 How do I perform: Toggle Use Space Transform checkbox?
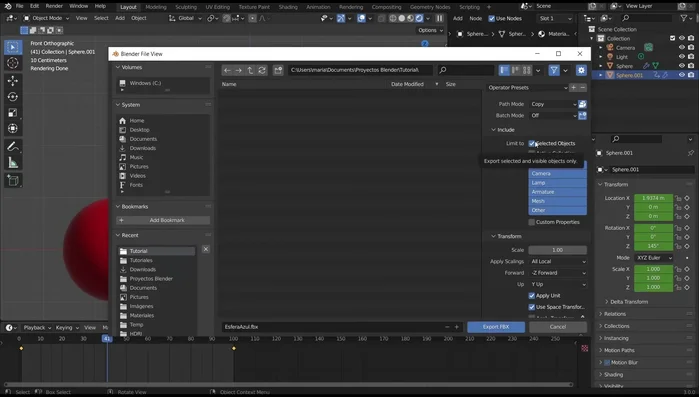(x=531, y=307)
